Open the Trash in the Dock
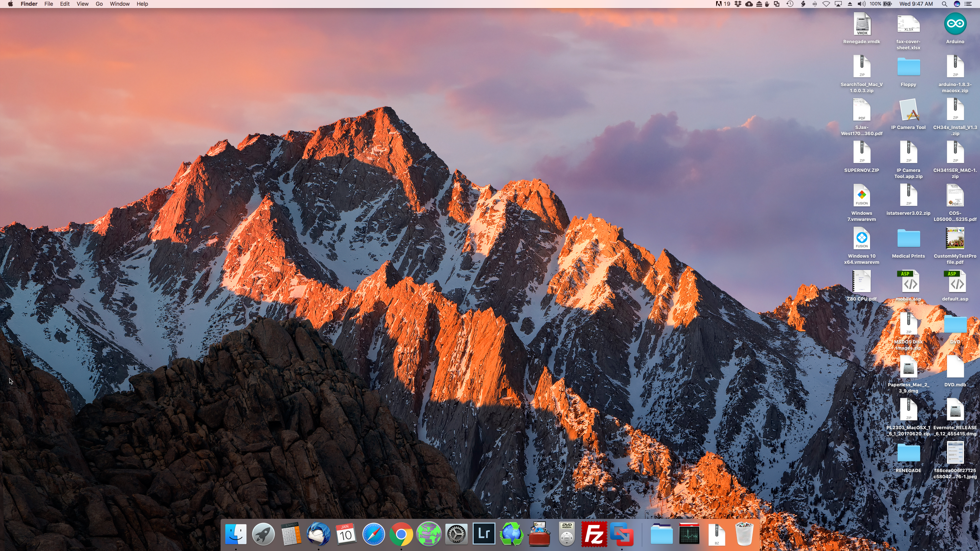 point(744,533)
